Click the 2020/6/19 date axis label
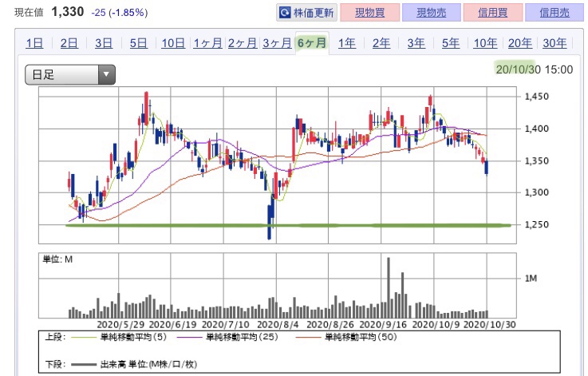This screenshot has height=376, width=588. [172, 325]
